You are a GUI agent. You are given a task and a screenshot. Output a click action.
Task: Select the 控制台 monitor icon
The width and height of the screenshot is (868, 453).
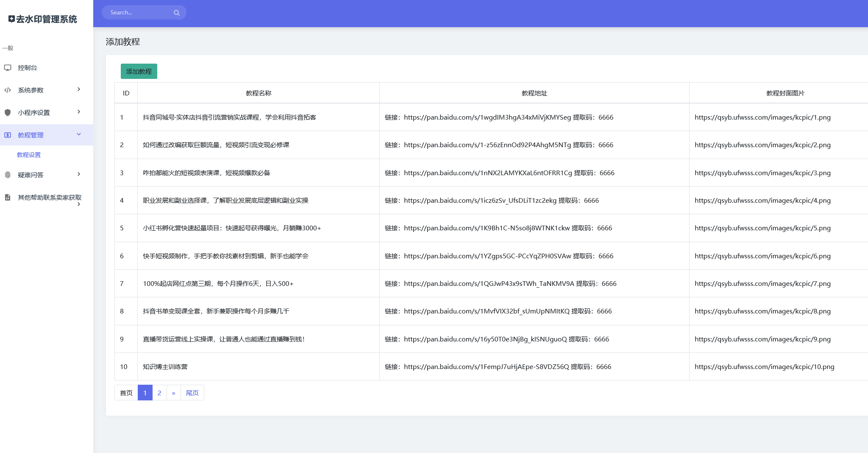pos(8,67)
